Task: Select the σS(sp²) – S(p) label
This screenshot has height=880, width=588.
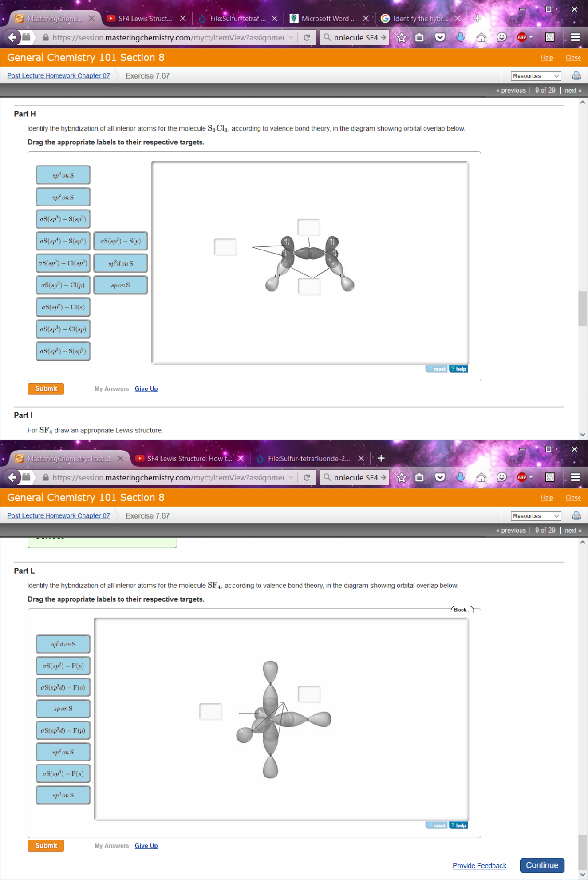Action: (120, 241)
